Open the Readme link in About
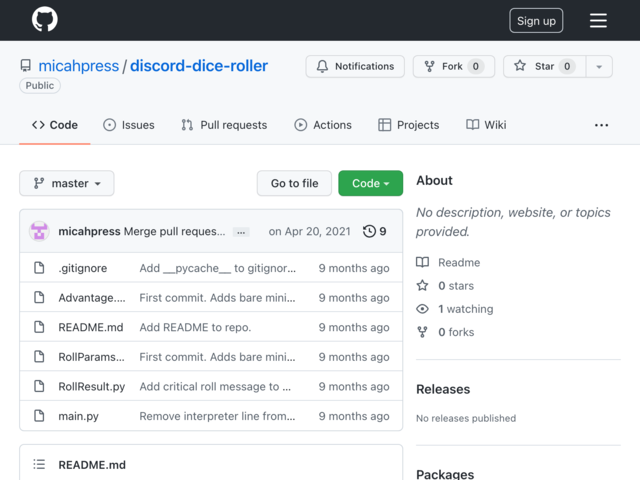The width and height of the screenshot is (640, 480). 459,262
